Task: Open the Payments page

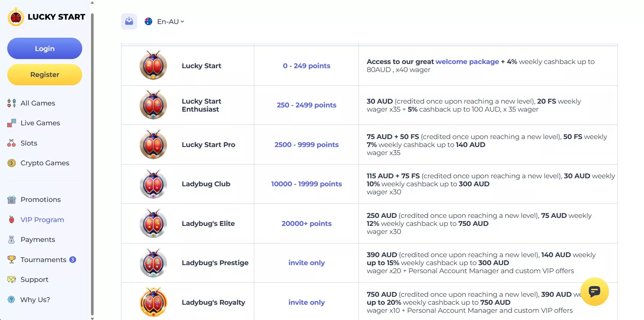Action: click(x=38, y=240)
